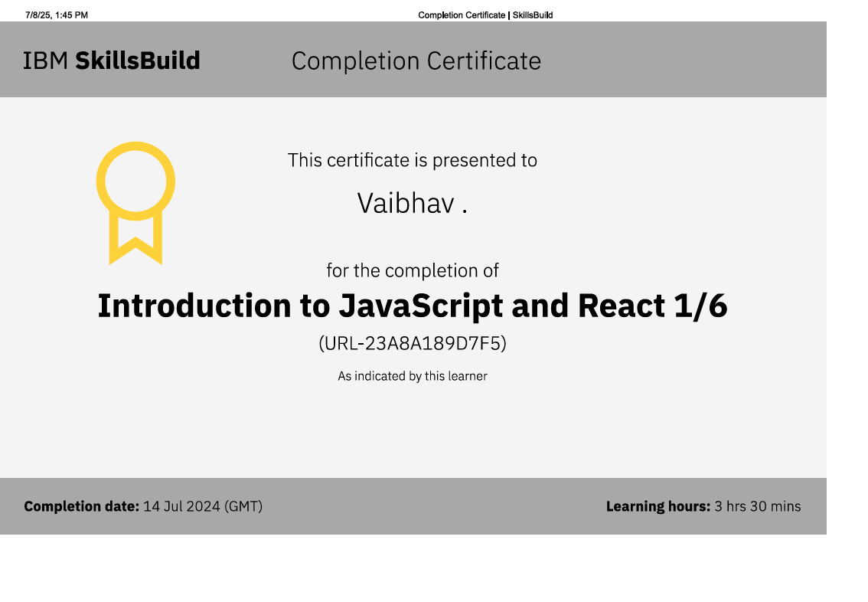868x602 pixels.
Task: Select the IBM text in the header logo
Action: (x=44, y=60)
